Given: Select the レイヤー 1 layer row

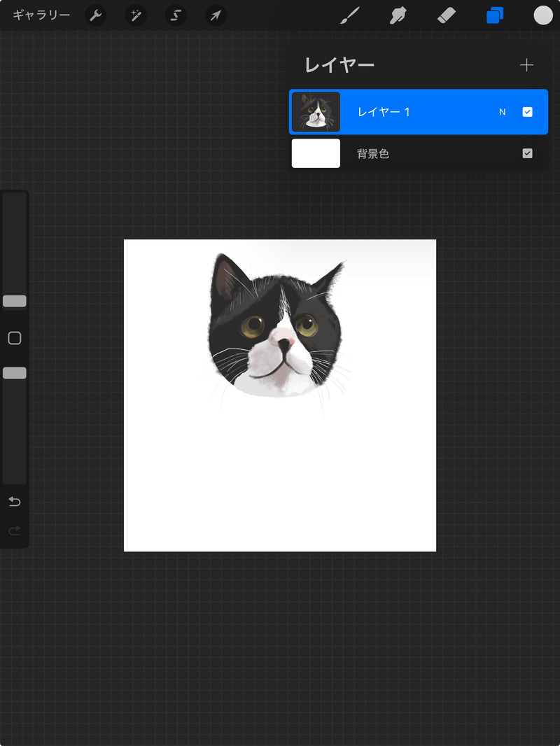Looking at the screenshot, I should [x=420, y=112].
